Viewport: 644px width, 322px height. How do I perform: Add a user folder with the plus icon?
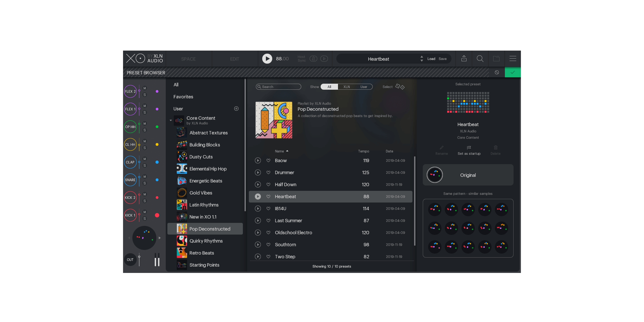pos(236,109)
